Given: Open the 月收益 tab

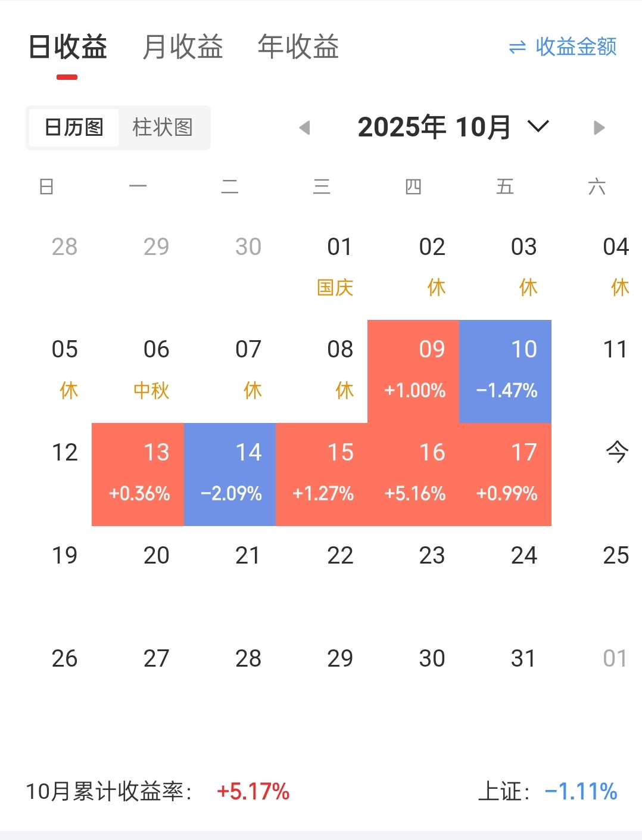Looking at the screenshot, I should pyautogui.click(x=183, y=47).
